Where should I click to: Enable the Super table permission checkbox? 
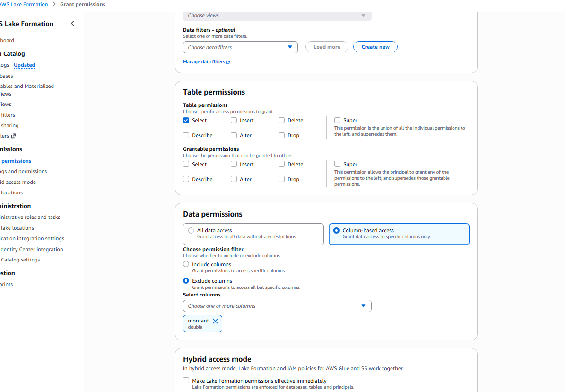click(337, 120)
